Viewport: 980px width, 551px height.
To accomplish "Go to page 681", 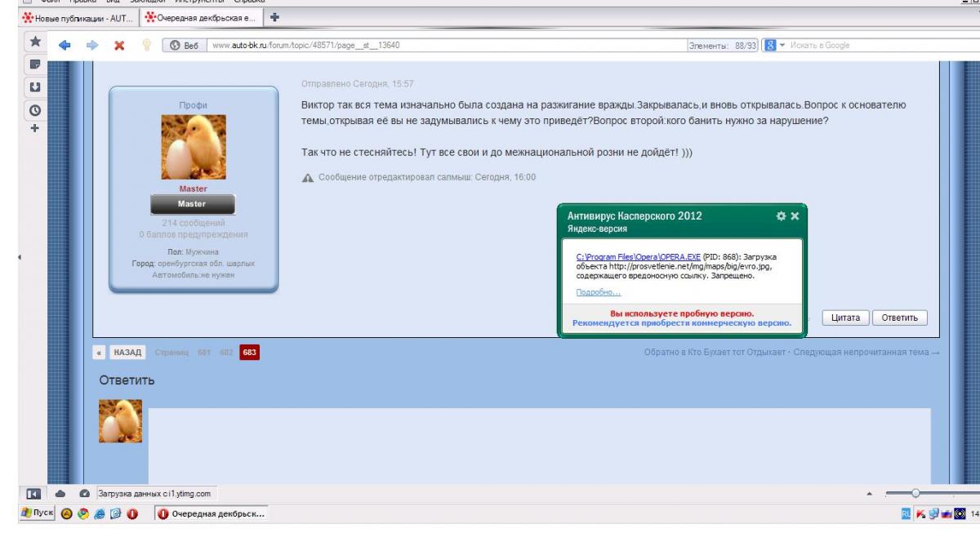I will (204, 353).
